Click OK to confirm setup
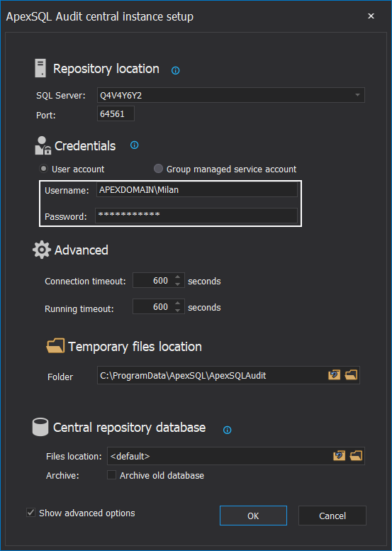This screenshot has height=551, width=392. coord(253,516)
